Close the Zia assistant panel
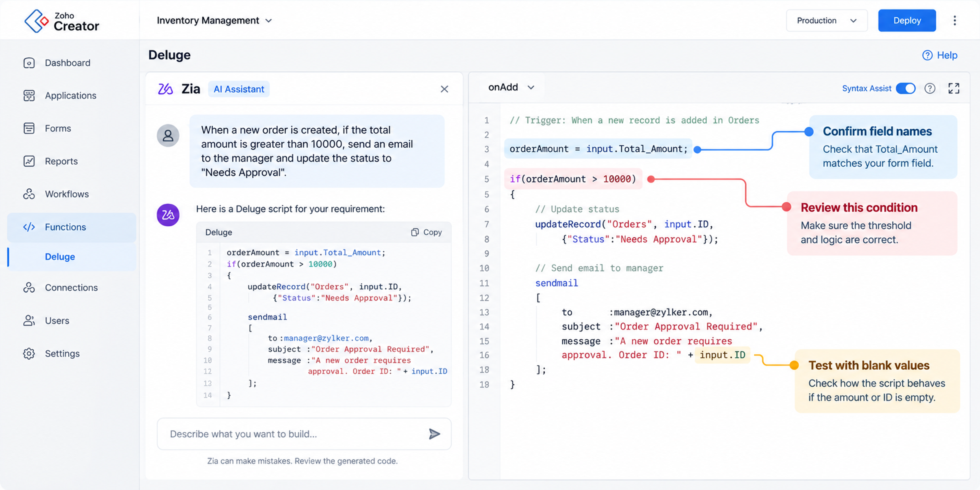 pos(444,89)
